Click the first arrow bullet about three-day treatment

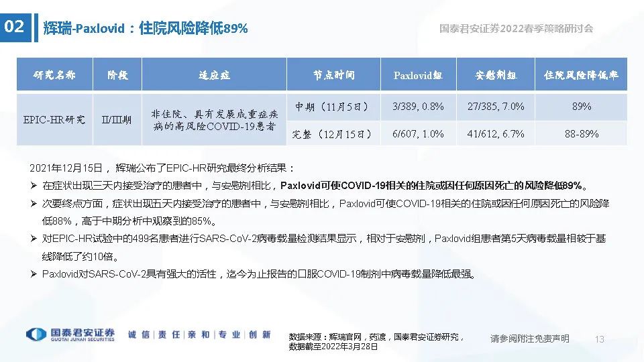34,185
